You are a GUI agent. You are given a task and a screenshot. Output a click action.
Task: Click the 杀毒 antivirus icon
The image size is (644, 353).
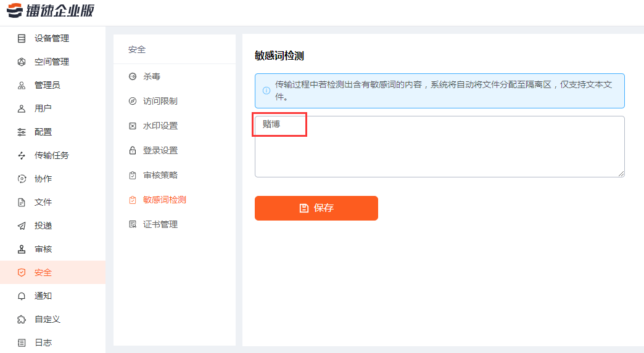(132, 76)
